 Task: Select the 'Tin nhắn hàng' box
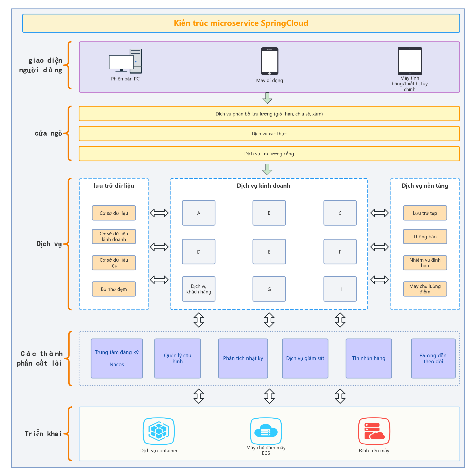click(369, 358)
